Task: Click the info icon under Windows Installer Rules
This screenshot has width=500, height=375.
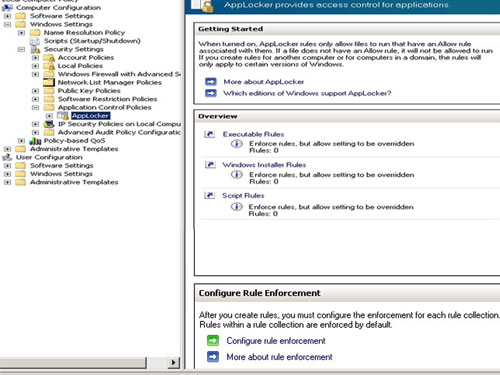Action: point(237,175)
